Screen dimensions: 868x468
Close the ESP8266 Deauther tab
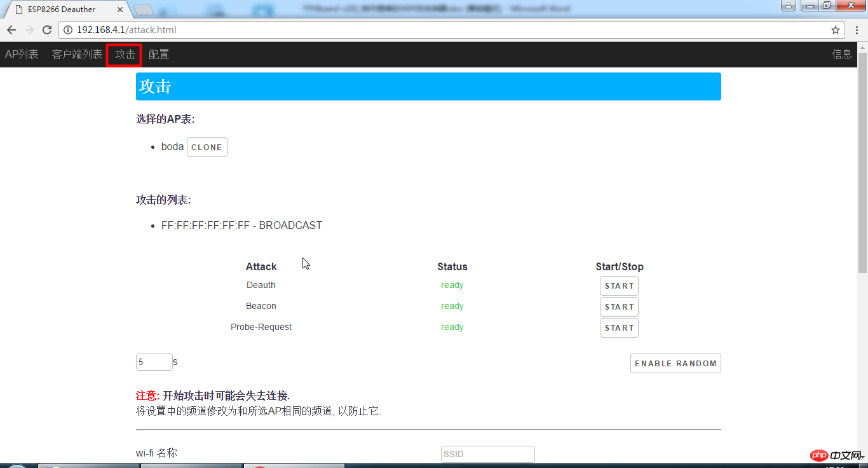tap(120, 10)
